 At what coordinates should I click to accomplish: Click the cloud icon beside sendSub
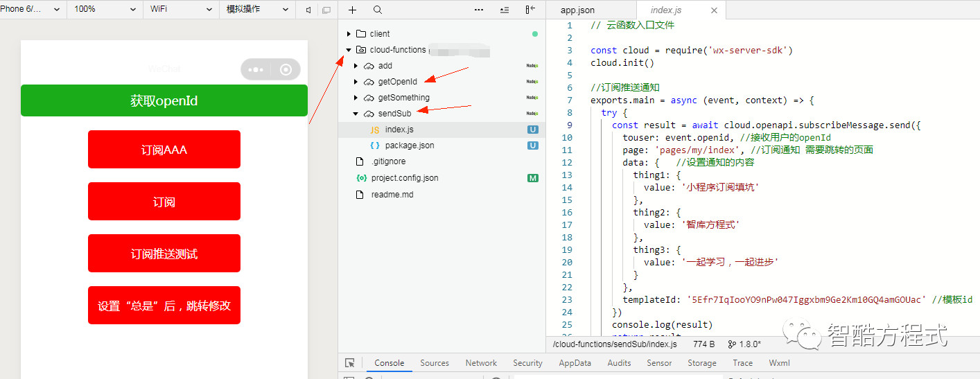point(369,114)
